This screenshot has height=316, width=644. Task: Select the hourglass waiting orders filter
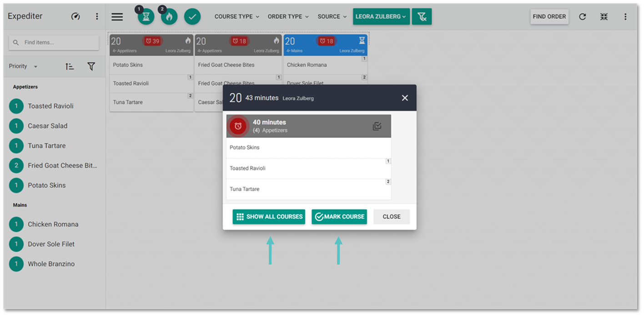click(x=146, y=17)
